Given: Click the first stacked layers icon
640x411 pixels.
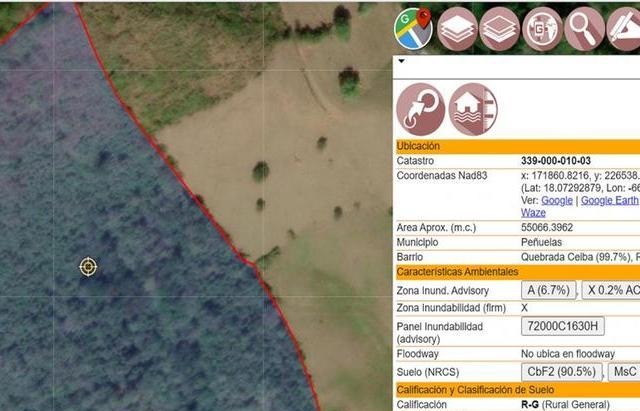Looking at the screenshot, I should [x=457, y=29].
